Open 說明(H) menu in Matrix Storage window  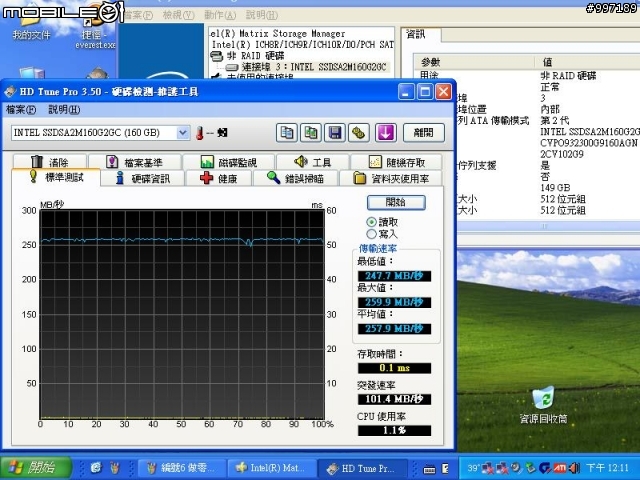pos(262,15)
